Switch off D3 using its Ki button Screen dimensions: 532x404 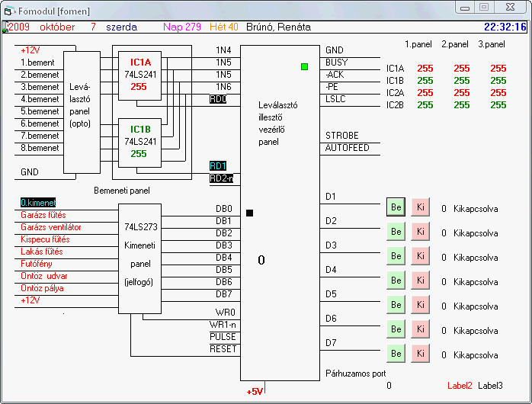click(421, 256)
